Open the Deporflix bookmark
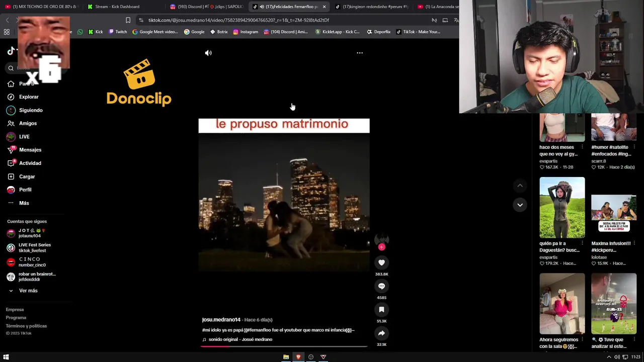 379,32
